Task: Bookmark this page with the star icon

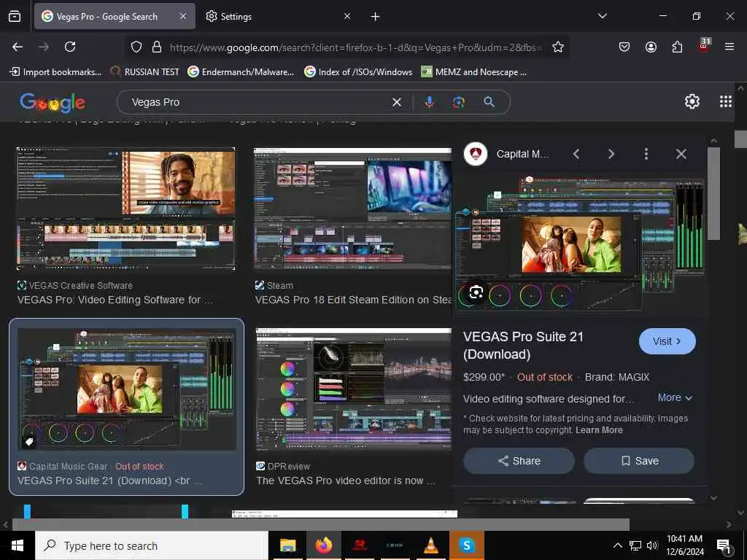Action: 558,47
